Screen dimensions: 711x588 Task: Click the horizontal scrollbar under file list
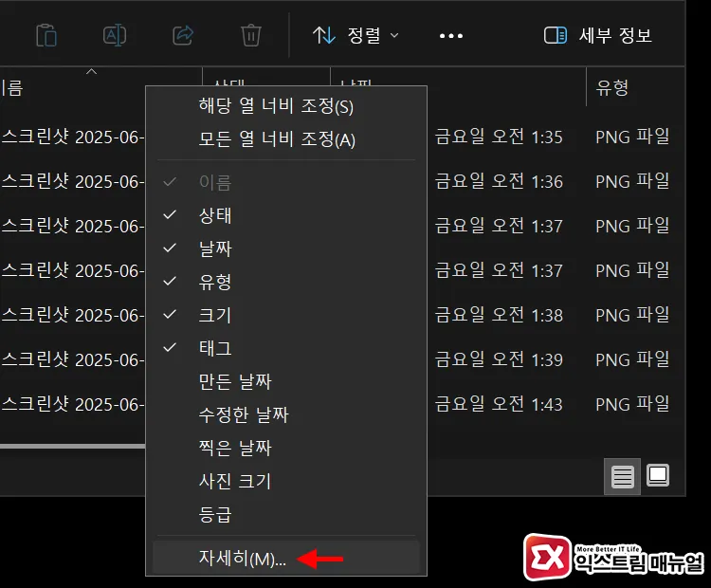tap(73, 447)
